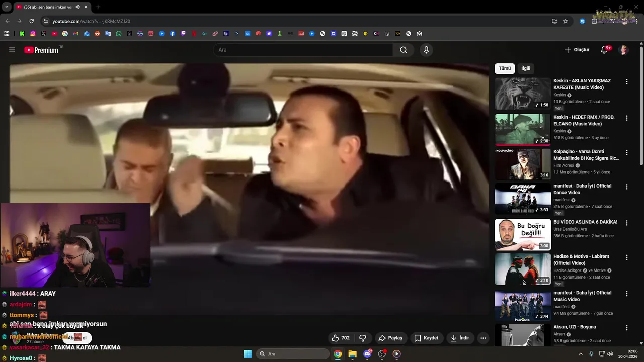Open tab search dropdown arrow

[x=7, y=7]
